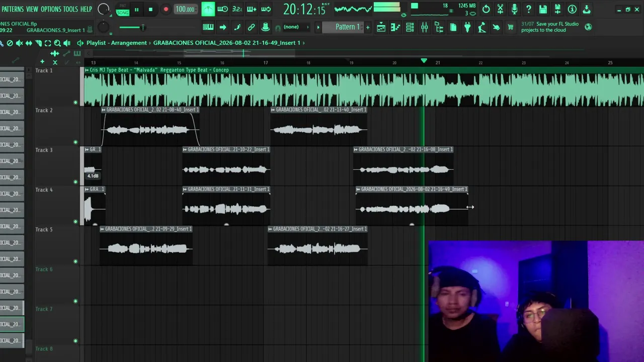Open the clip menu of the 21-11-31_Insert 1 clip
Screen dimensions: 644x362
point(185,189)
